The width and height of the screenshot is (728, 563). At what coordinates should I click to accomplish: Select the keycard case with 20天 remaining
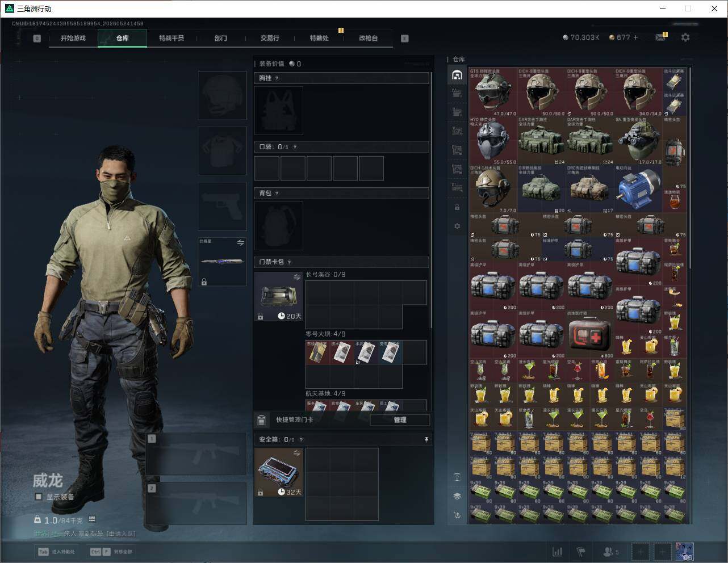279,296
